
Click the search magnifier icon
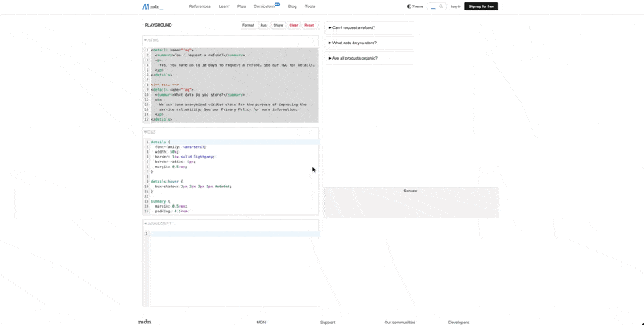click(441, 6)
